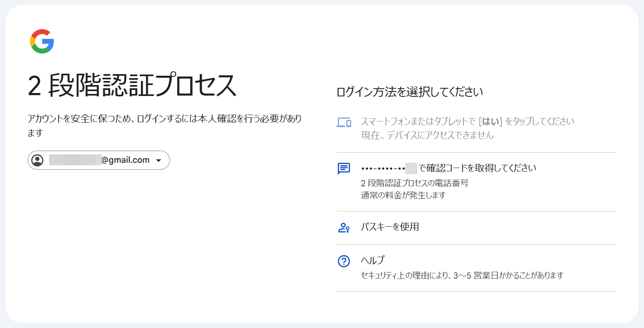Open the ヘルプ option

pyautogui.click(x=372, y=260)
